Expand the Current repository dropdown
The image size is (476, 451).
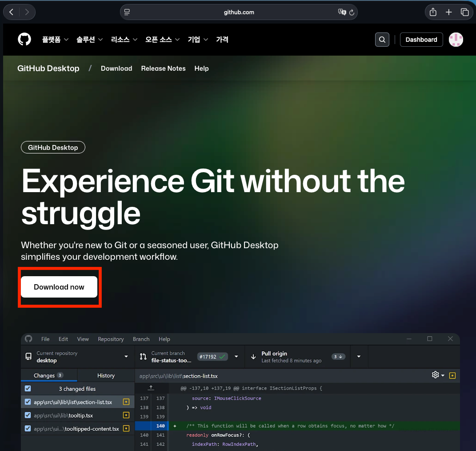click(78, 357)
